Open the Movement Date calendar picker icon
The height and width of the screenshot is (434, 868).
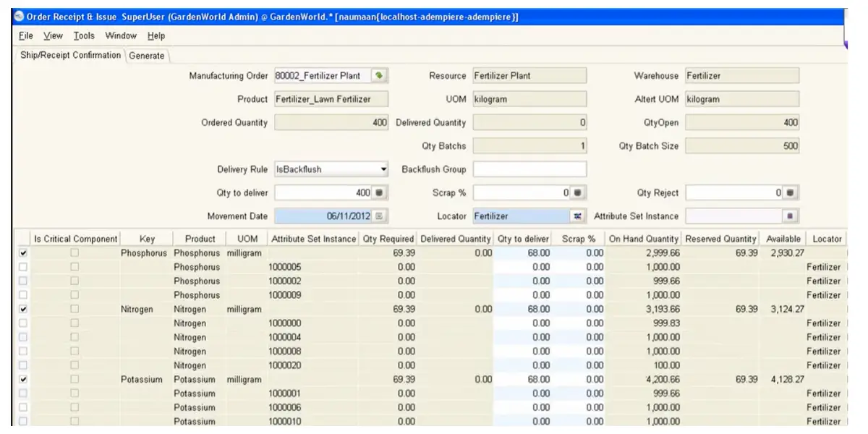[x=380, y=216]
